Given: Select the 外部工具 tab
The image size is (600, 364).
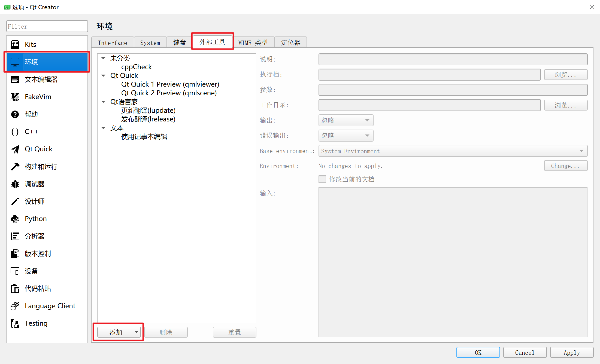Looking at the screenshot, I should [x=212, y=42].
